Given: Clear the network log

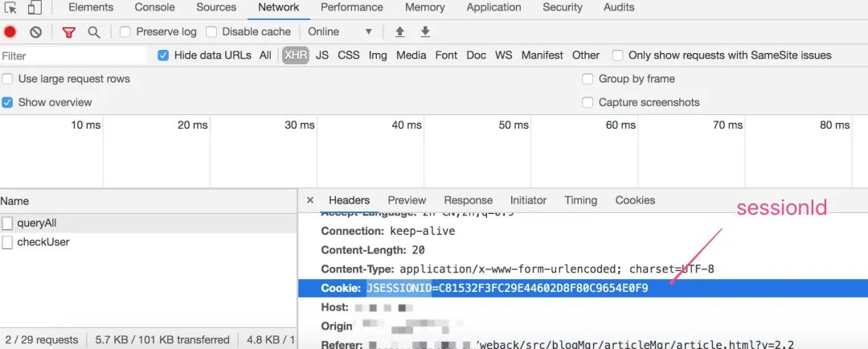Looking at the screenshot, I should tap(35, 32).
